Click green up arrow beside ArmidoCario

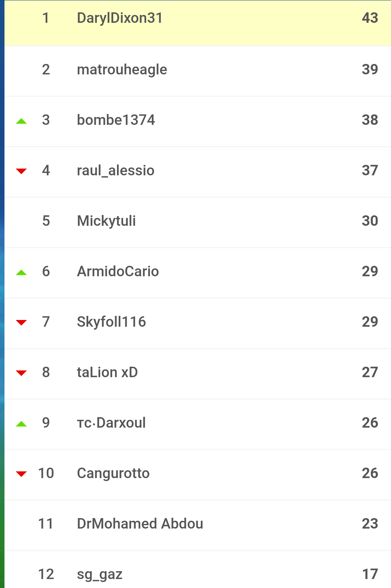coord(21,272)
